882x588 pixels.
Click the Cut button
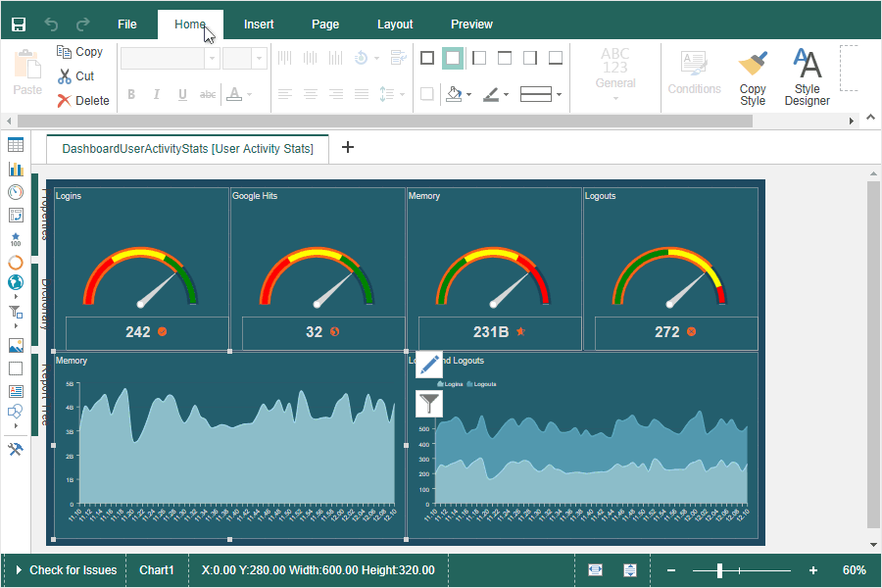coord(76,76)
